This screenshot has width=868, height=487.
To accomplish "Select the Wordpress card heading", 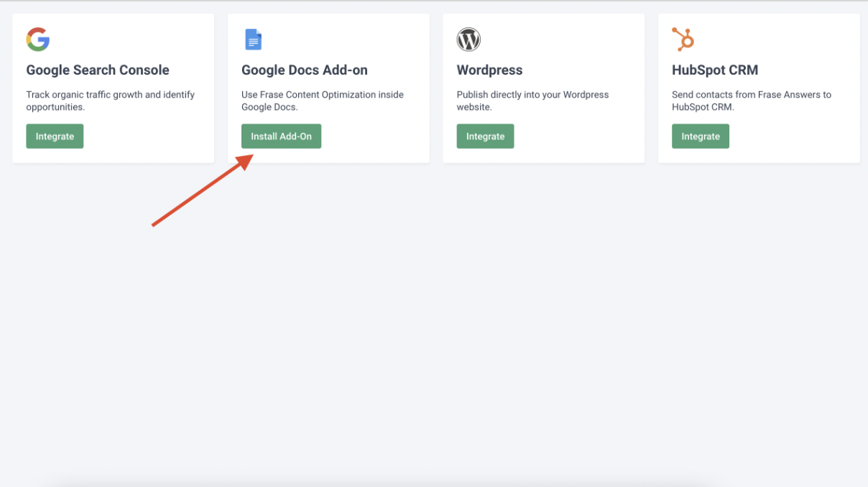I will (490, 70).
